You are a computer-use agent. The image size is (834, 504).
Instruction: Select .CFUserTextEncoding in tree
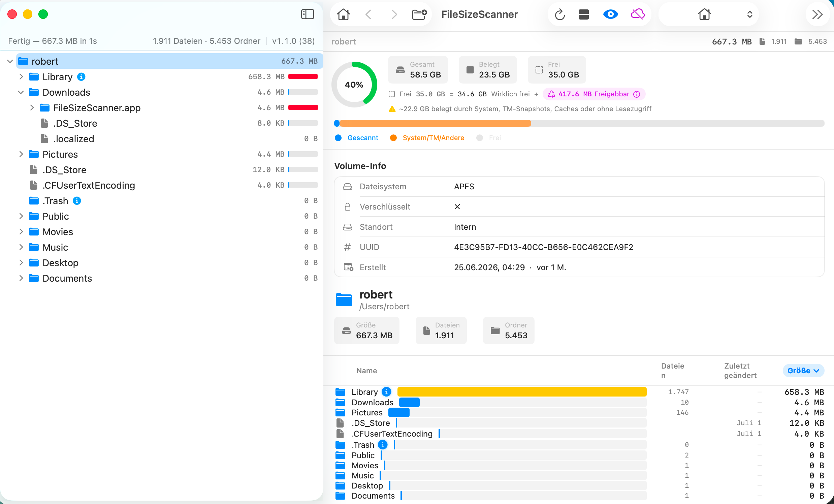click(169, 185)
